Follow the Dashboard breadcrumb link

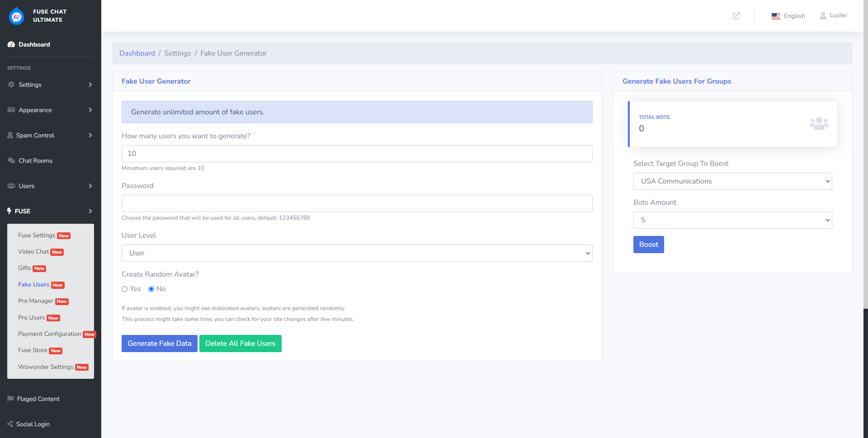(x=137, y=53)
